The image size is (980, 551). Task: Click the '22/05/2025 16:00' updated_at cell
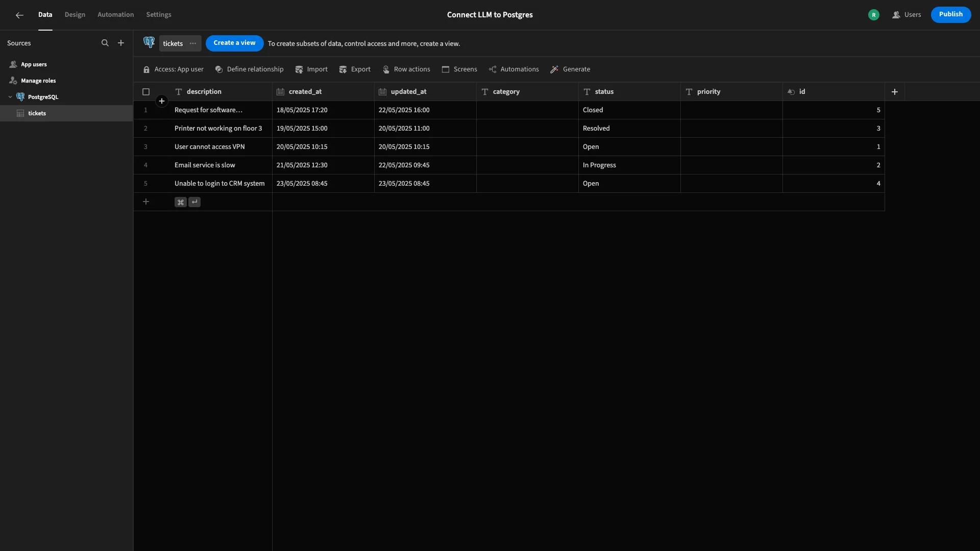pos(425,110)
